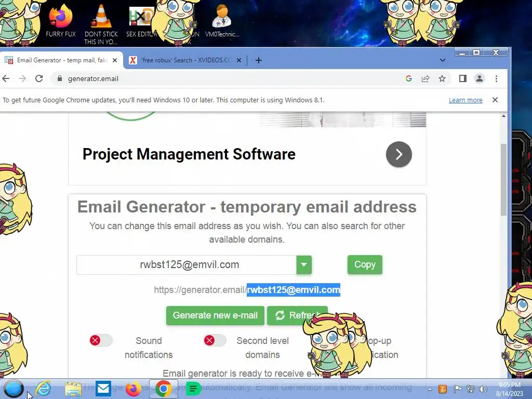Viewport: 532px width, 399px height.
Task: Go forward in Chrome browser history
Action: coord(22,79)
